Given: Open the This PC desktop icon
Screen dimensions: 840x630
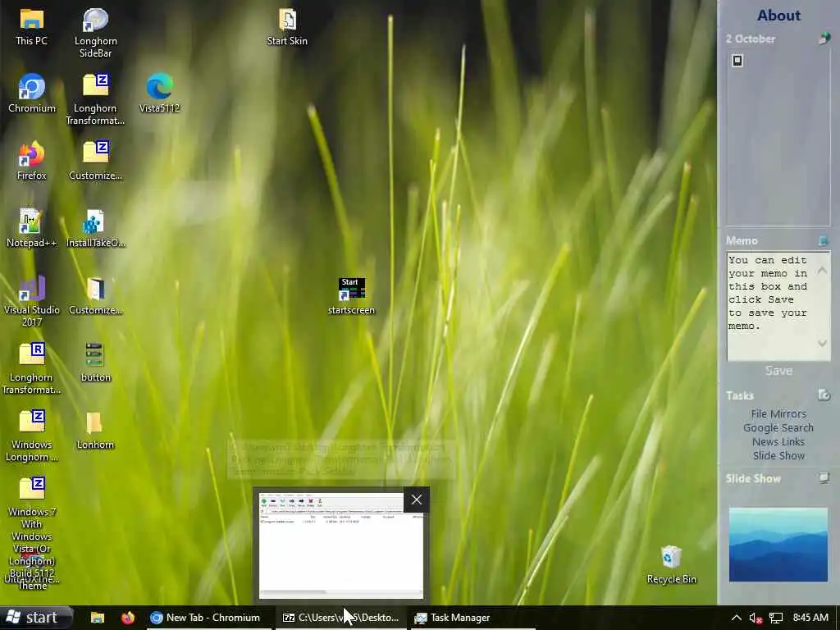Looking at the screenshot, I should coord(32,27).
